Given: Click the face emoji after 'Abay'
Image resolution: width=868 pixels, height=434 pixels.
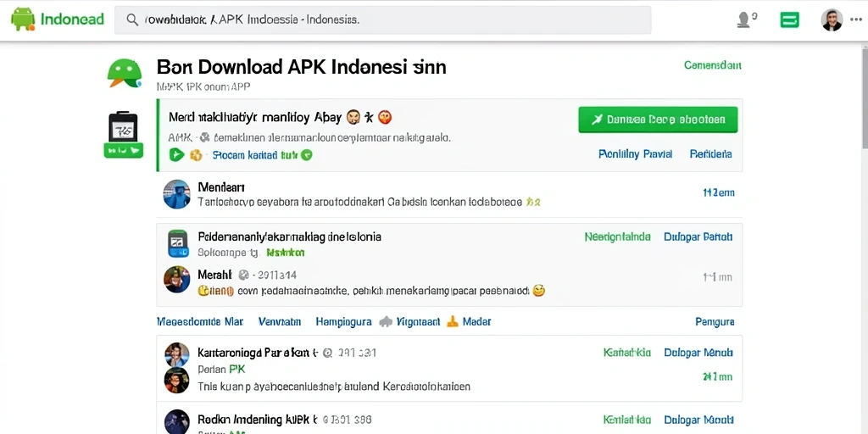Looking at the screenshot, I should [353, 117].
